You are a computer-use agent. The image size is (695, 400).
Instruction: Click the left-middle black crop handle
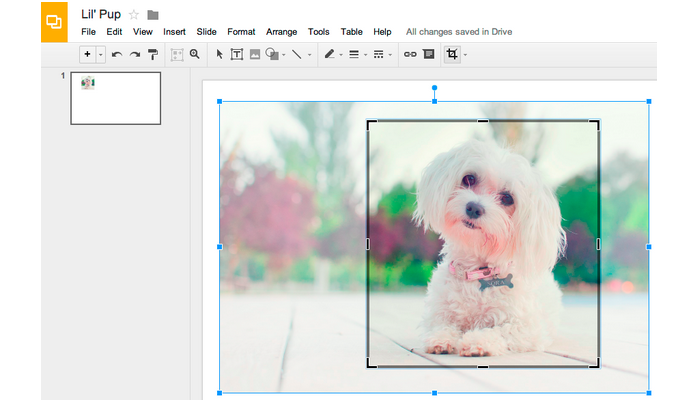coord(368,244)
